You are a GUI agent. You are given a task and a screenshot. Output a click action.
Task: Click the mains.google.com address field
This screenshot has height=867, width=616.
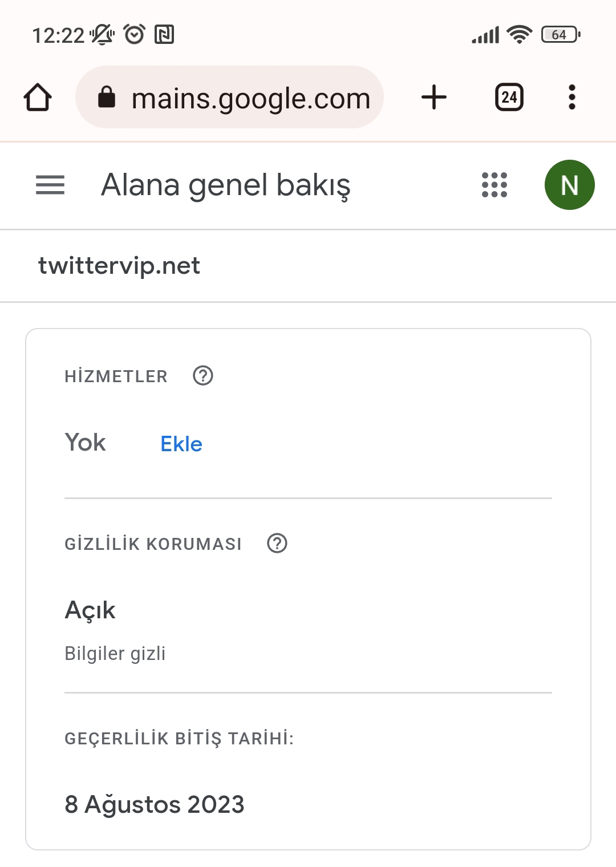(x=229, y=97)
